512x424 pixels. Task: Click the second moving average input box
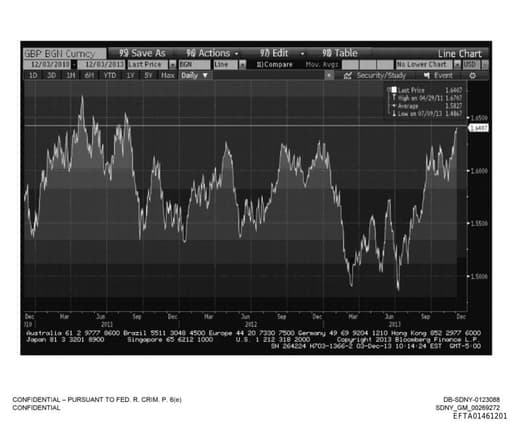(368, 65)
